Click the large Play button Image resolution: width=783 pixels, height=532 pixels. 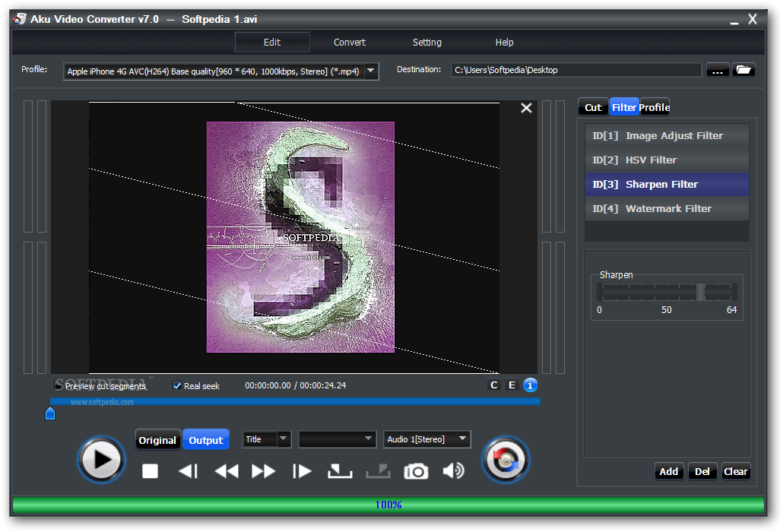point(101,460)
